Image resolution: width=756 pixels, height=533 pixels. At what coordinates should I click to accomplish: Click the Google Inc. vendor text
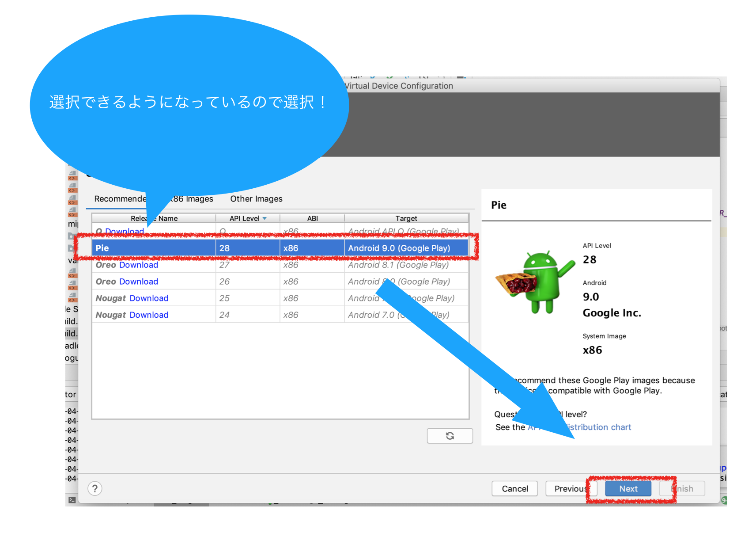(x=612, y=313)
